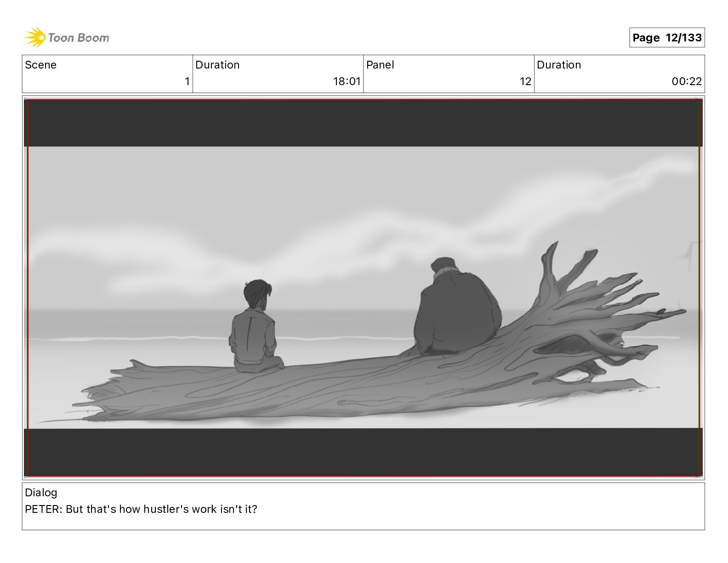Click the 'Scene' header label
Viewport: 728px width, 563px height.
coord(40,65)
